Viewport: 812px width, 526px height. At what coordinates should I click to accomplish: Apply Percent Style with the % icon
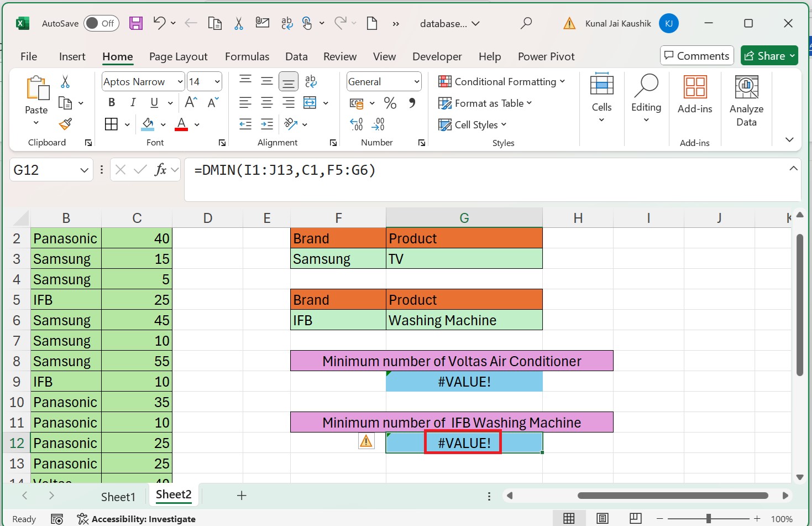[390, 103]
